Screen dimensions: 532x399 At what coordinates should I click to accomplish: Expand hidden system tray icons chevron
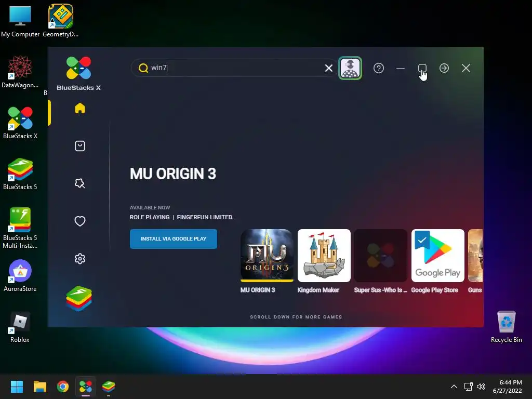pyautogui.click(x=454, y=387)
